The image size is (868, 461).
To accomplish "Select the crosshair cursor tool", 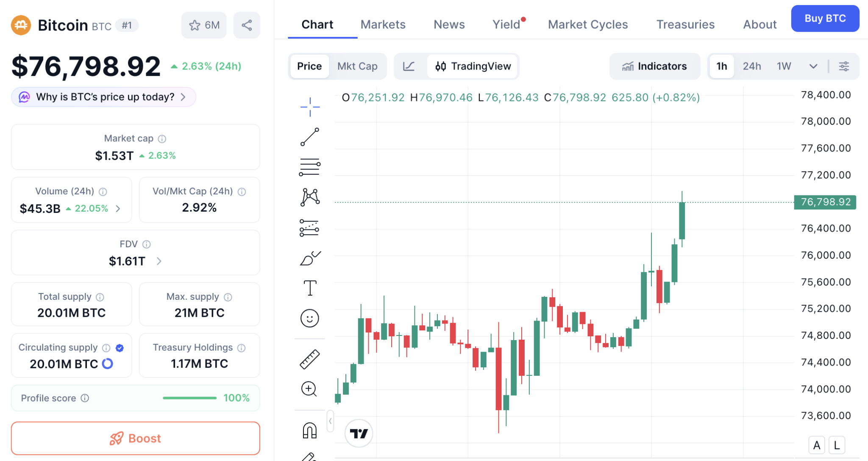I will pos(310,106).
